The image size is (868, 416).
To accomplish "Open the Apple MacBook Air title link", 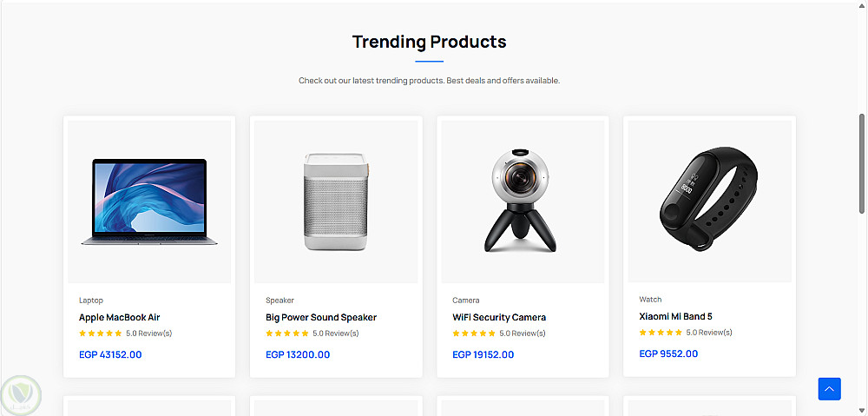I will point(120,318).
